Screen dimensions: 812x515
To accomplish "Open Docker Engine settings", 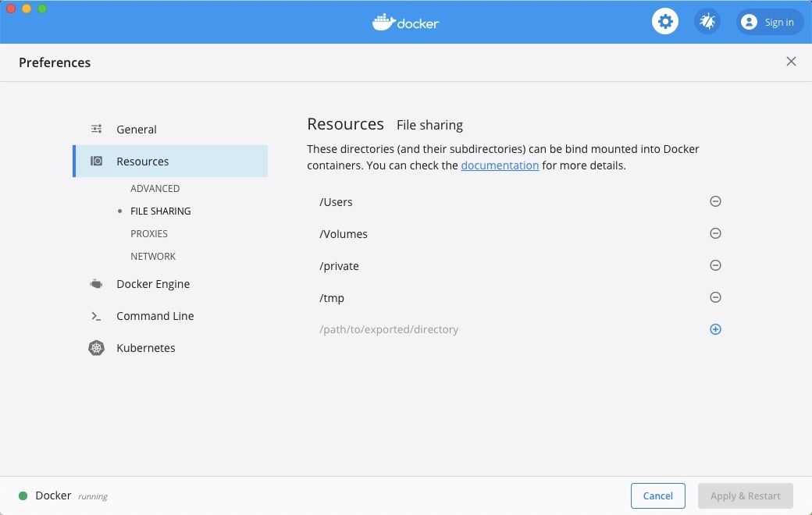I will 153,284.
